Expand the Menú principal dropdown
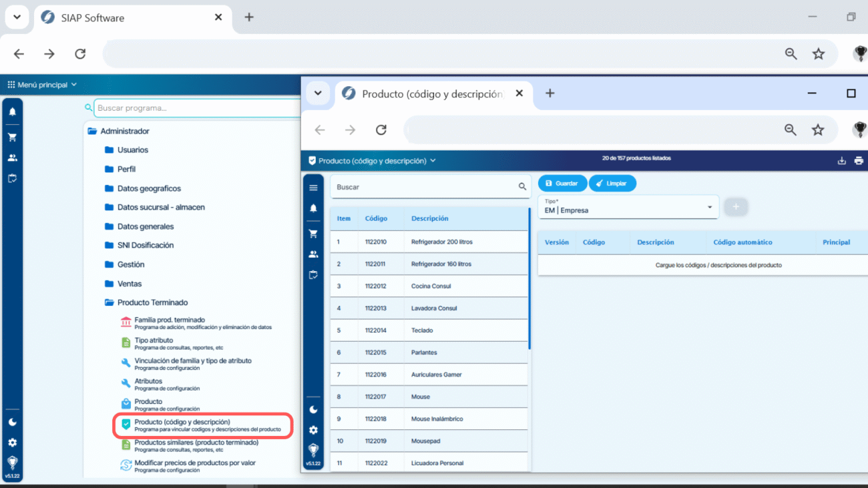This screenshot has height=488, width=868. (x=42, y=85)
